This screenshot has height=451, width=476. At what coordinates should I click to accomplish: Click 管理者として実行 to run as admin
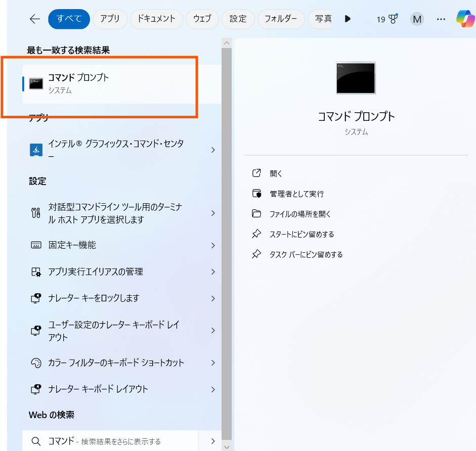click(296, 194)
